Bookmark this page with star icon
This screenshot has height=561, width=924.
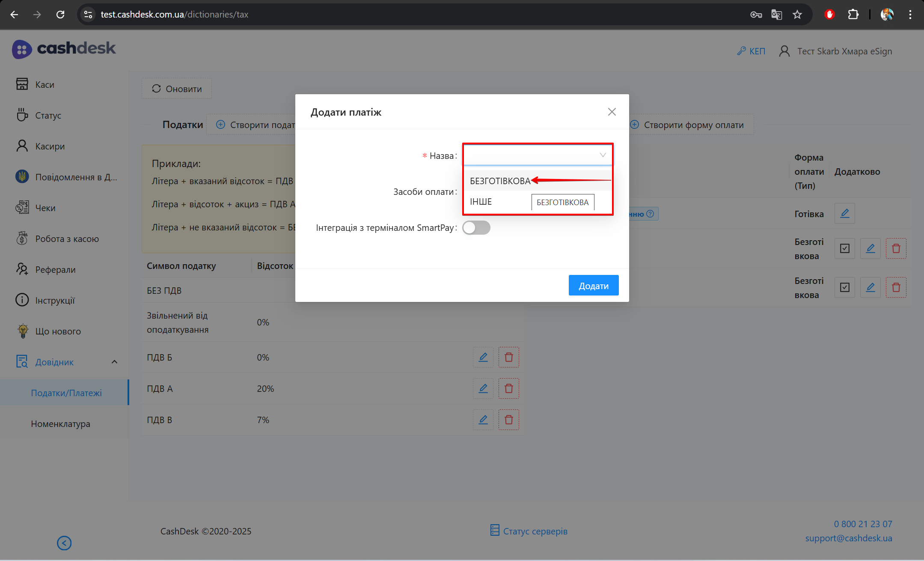point(797,15)
